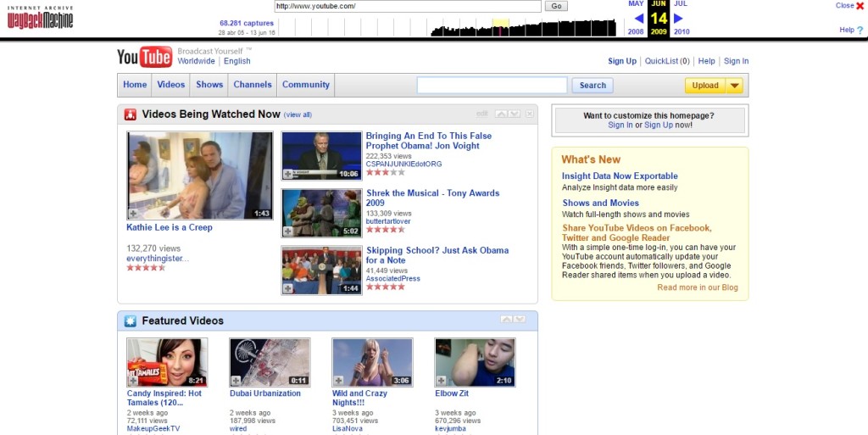Open Insight Data Now Exportable link

pos(620,176)
